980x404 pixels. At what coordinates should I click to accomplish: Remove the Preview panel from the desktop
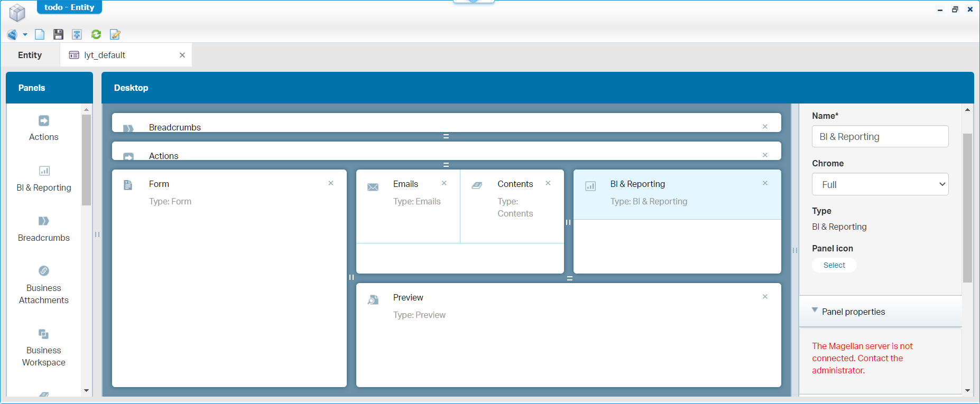click(765, 297)
